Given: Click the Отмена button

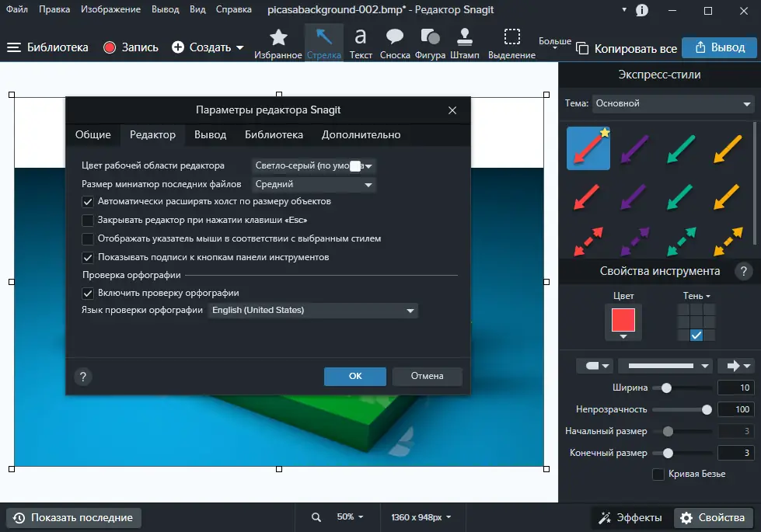Looking at the screenshot, I should pyautogui.click(x=427, y=377).
